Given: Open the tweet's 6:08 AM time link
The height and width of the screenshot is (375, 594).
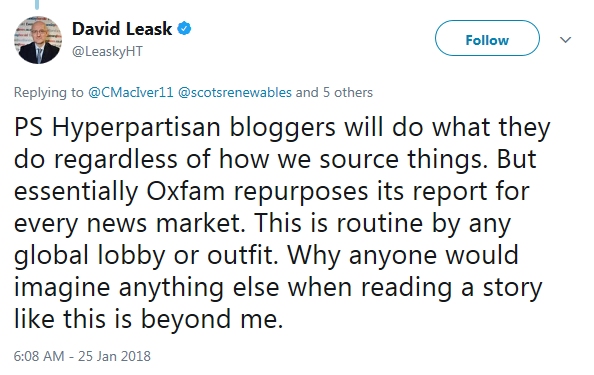Looking at the screenshot, I should coord(39,356).
